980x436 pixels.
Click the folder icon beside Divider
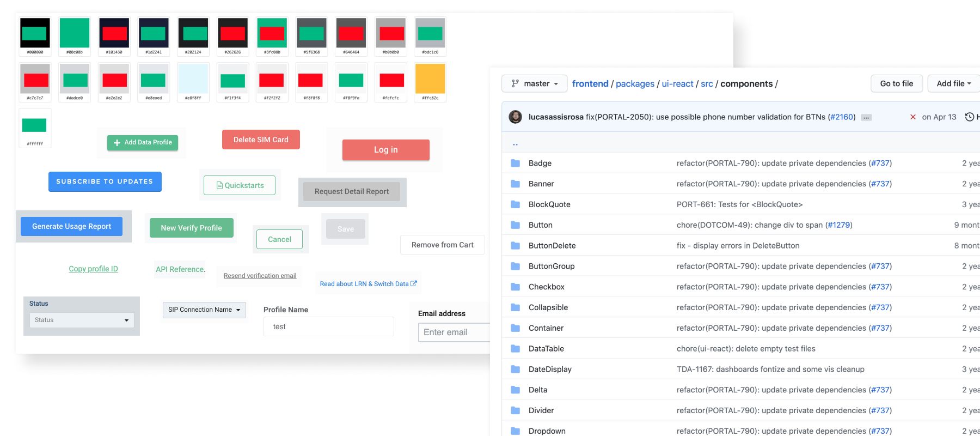(x=515, y=410)
